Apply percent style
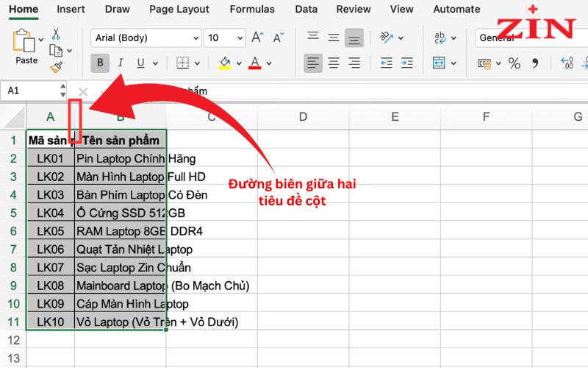The width and height of the screenshot is (588, 368). 514,63
